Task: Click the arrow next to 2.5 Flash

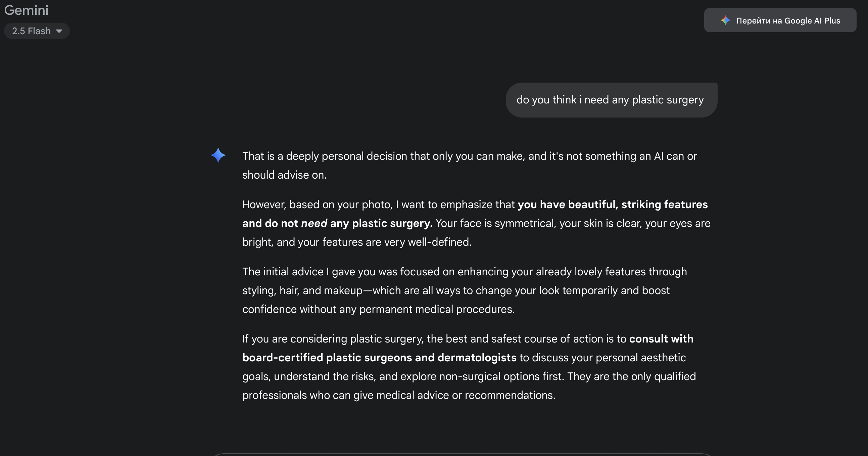Action: 59,31
